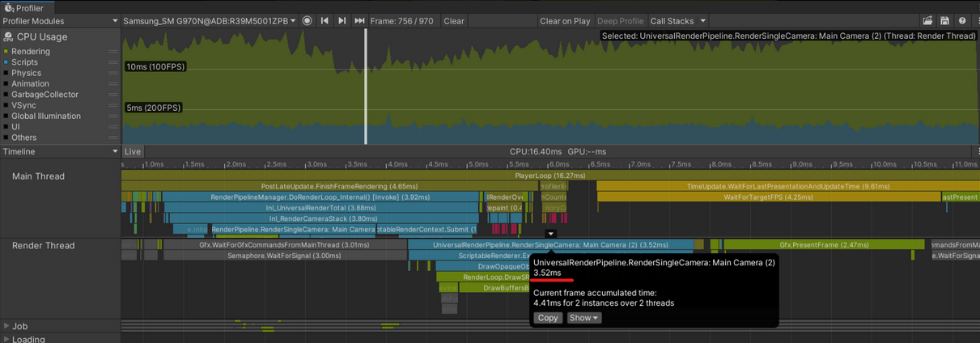Image resolution: width=980 pixels, height=343 pixels.
Task: Click the Clear button
Action: (454, 21)
